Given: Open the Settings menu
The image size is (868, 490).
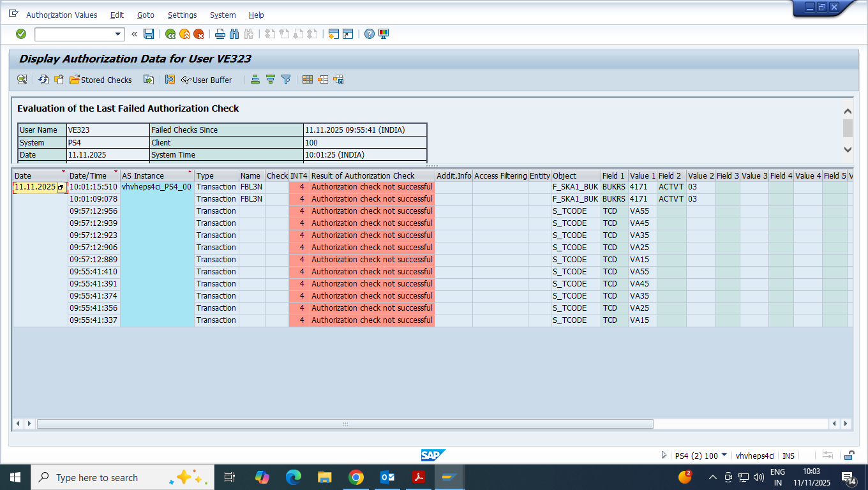Looking at the screenshot, I should point(182,15).
